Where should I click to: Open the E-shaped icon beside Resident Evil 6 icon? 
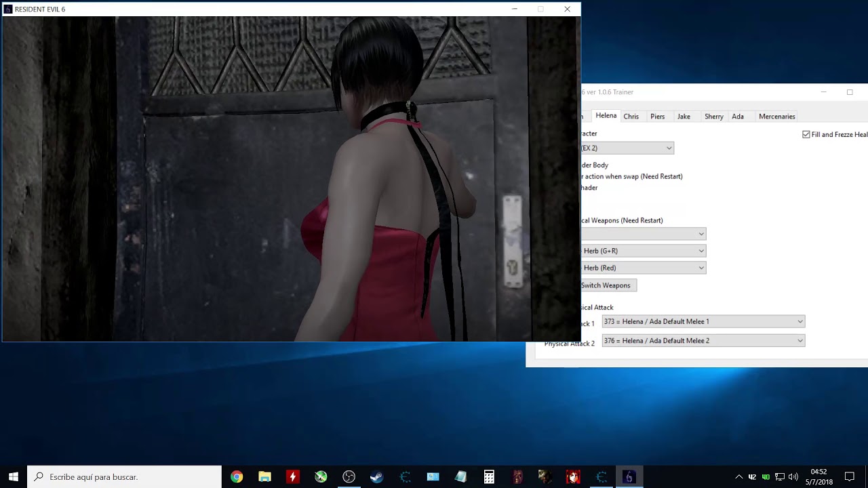(601, 477)
